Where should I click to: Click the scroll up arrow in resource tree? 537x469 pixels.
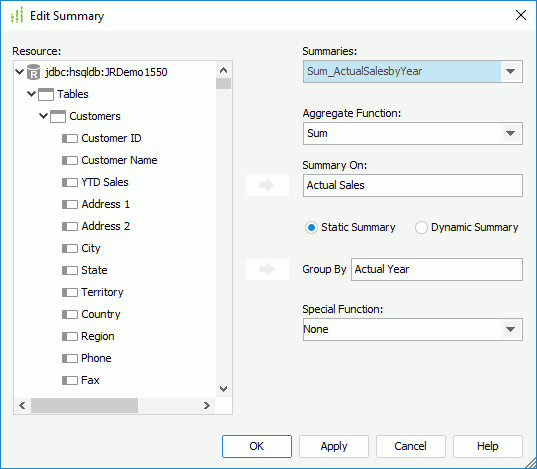(223, 70)
